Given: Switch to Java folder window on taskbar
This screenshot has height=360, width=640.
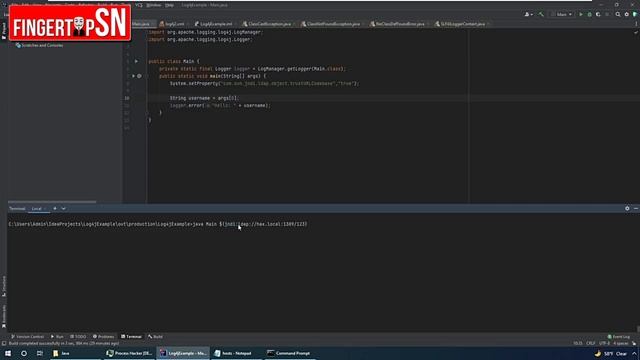Looking at the screenshot, I should point(76,353).
